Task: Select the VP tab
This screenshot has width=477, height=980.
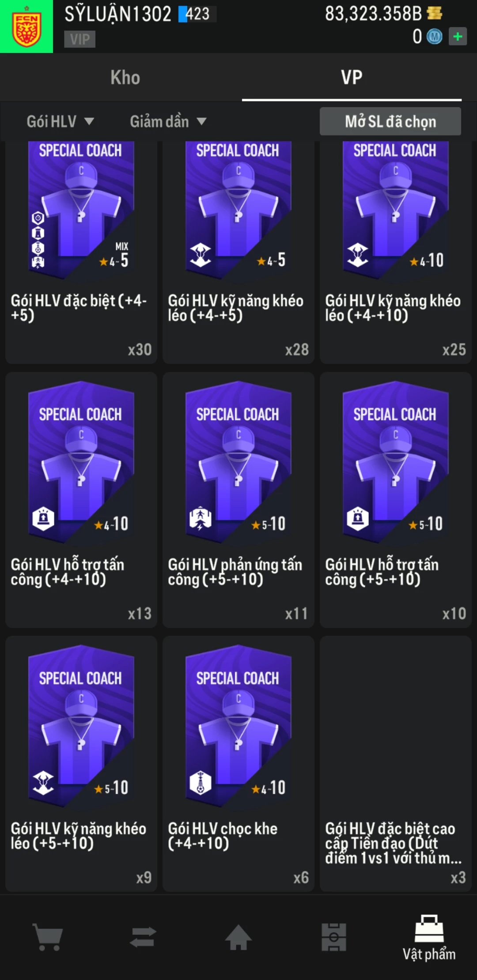Action: coord(352,78)
